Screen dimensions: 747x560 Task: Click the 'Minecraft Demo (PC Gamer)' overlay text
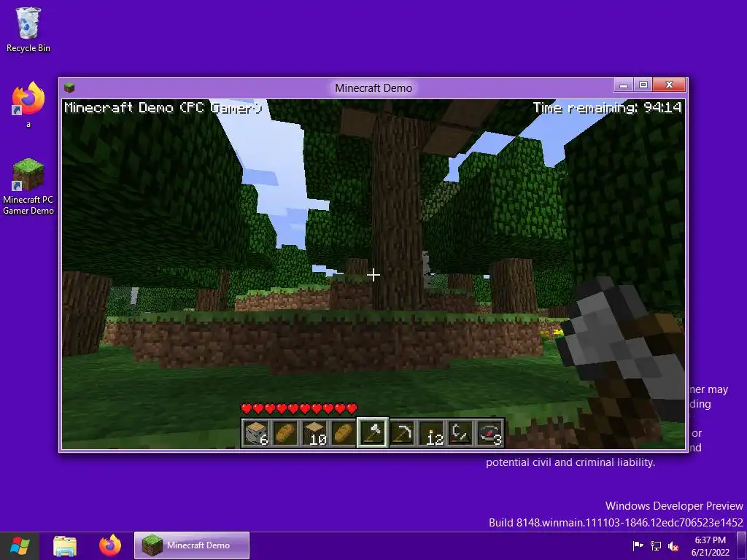pos(163,108)
